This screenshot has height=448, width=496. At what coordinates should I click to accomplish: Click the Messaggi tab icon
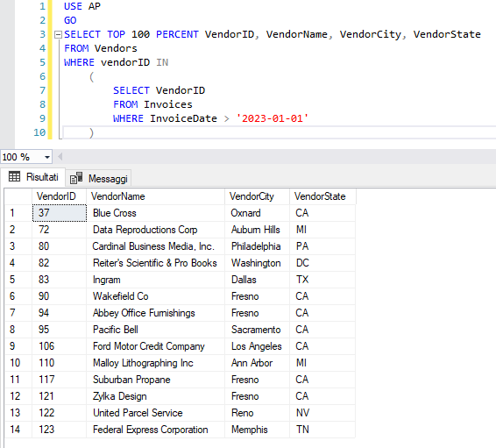[x=76, y=178]
